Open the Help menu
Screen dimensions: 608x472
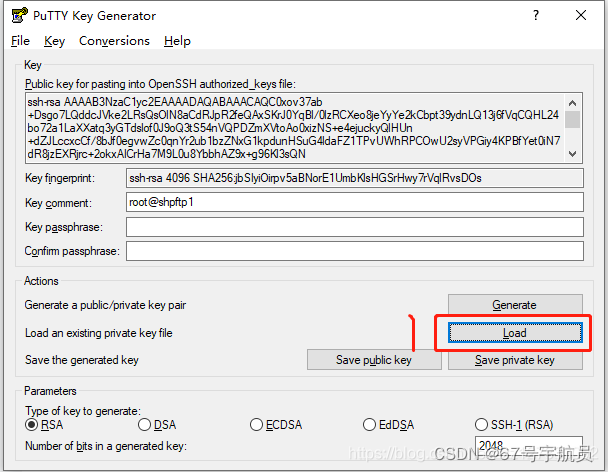(x=177, y=41)
